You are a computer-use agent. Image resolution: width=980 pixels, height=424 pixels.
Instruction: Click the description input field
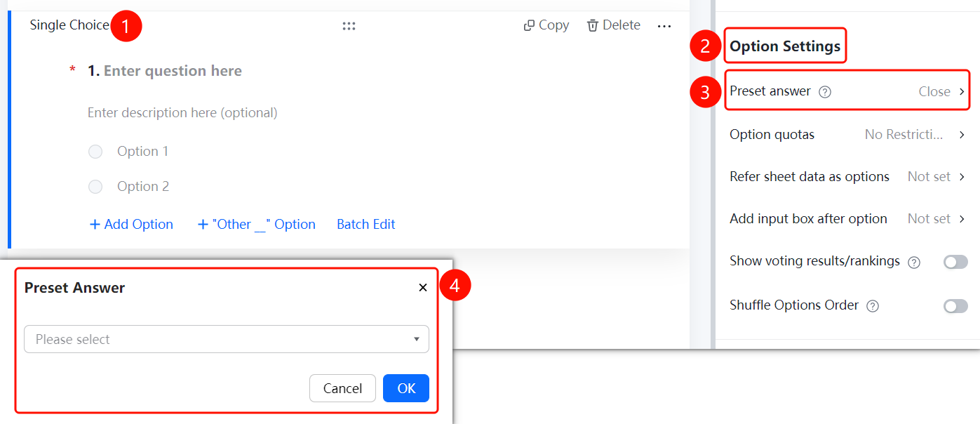182,113
